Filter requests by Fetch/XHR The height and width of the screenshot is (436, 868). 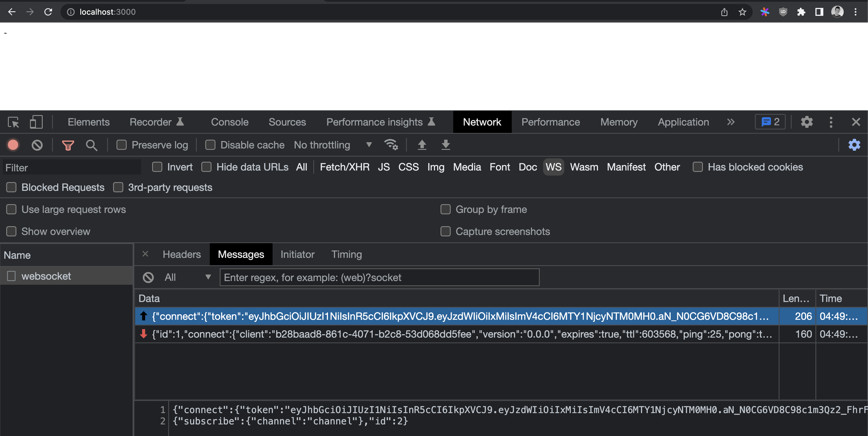344,167
